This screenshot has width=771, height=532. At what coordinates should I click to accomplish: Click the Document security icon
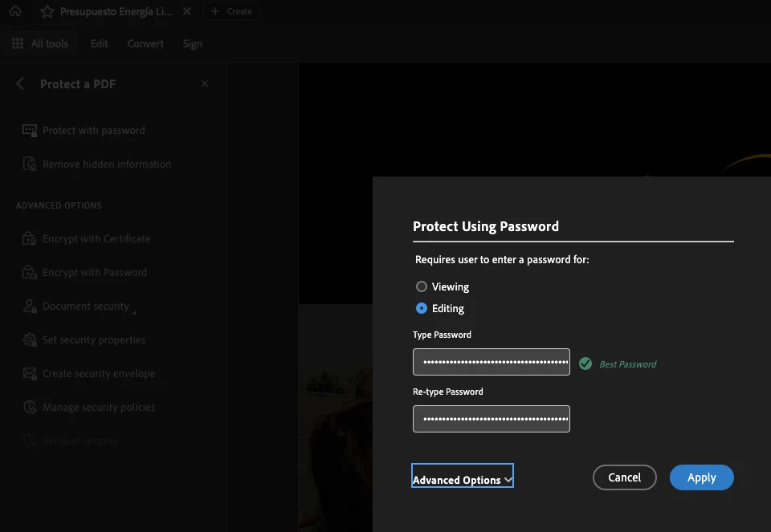point(30,306)
